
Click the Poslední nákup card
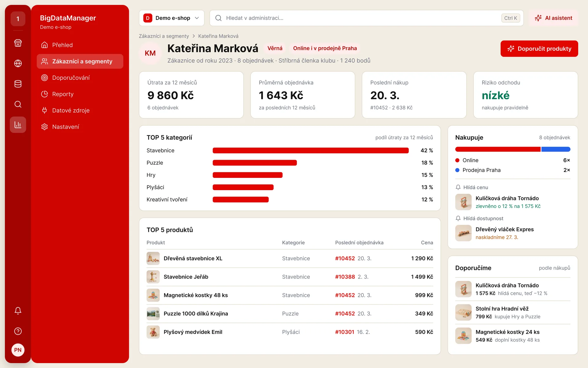pyautogui.click(x=414, y=95)
